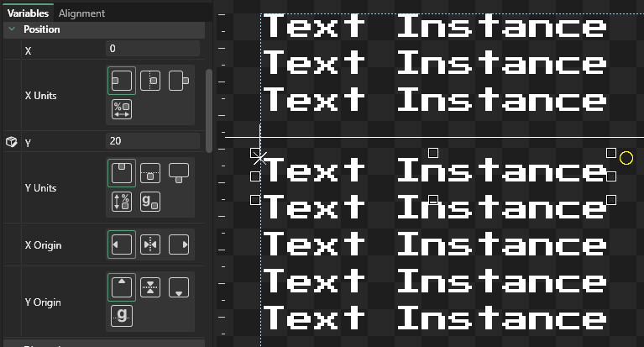Choose center X Origin option
Viewport: 644px width, 347px height.
click(150, 245)
